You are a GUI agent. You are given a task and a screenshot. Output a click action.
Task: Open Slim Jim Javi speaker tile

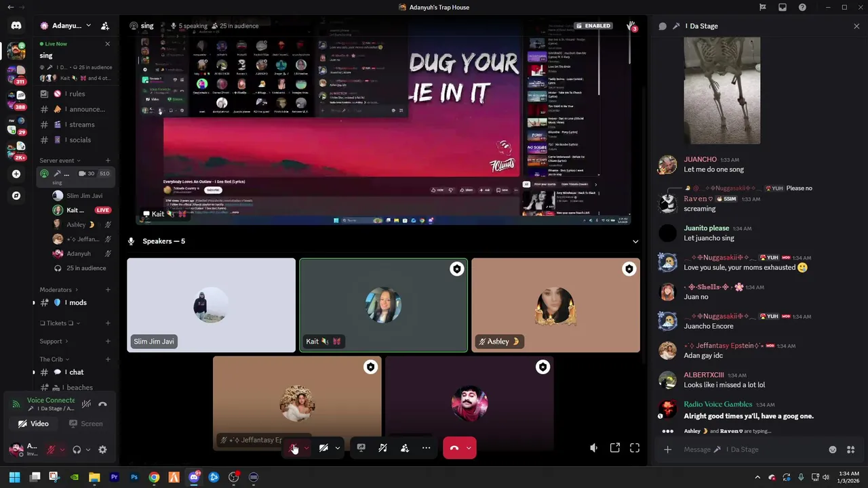coord(211,305)
